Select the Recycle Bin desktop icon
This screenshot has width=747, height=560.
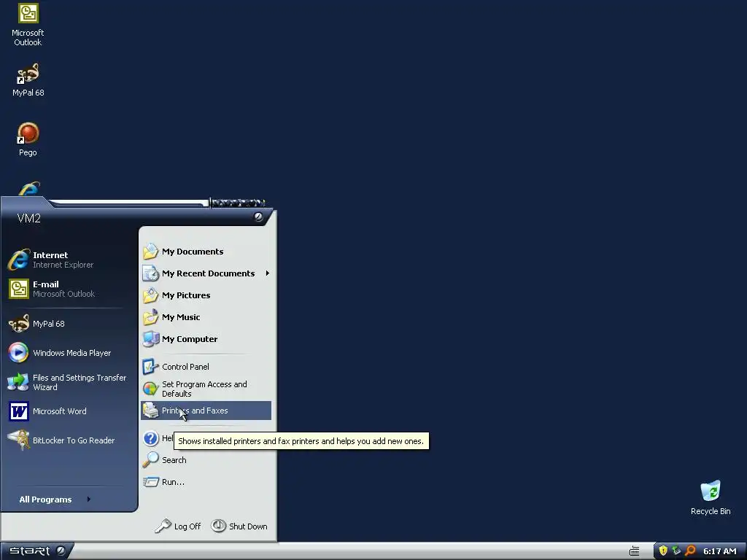711,497
